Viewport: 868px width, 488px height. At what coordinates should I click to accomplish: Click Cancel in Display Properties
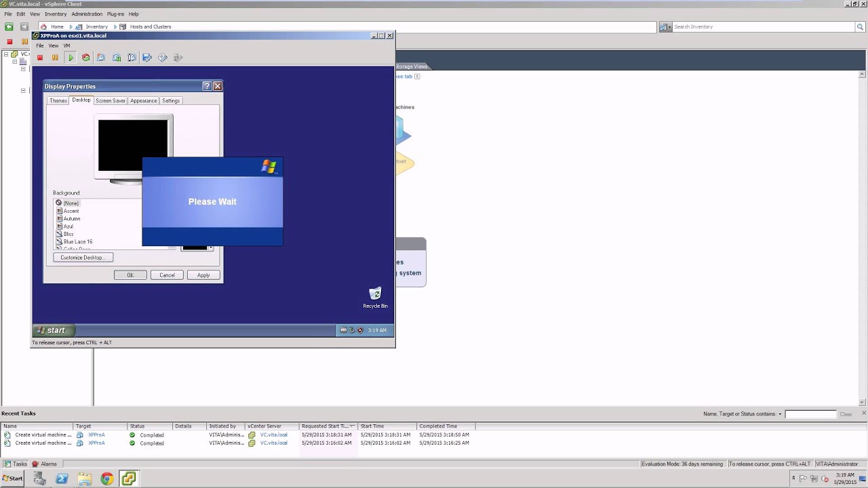(x=167, y=275)
